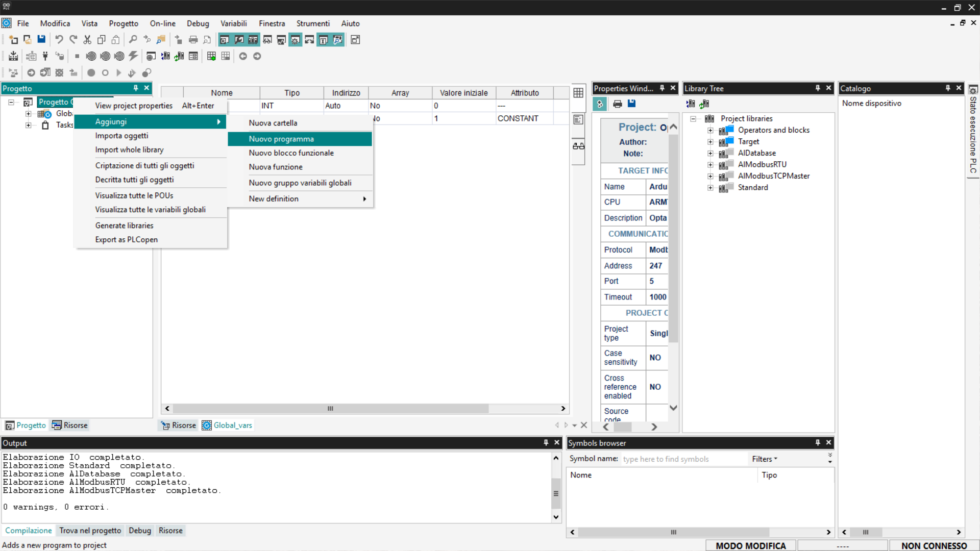Click the variable grid horizontal scrollbar
Image resolution: width=980 pixels, height=551 pixels.
[x=330, y=409]
